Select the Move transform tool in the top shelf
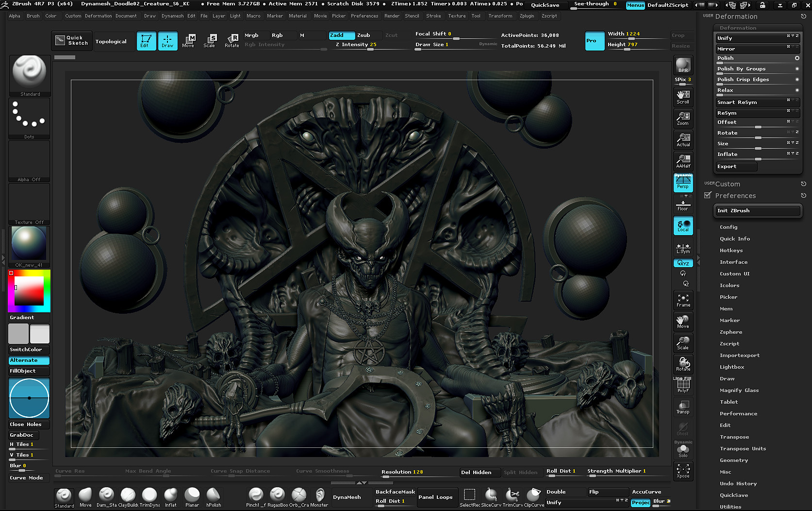Viewport: 812px width, 511px height. (188, 41)
